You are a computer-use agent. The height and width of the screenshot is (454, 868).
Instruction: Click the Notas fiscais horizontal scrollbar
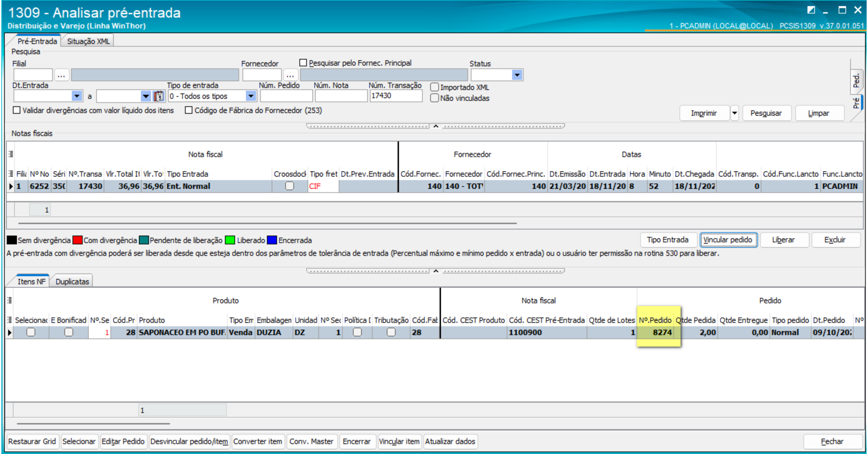pyautogui.click(x=267, y=223)
